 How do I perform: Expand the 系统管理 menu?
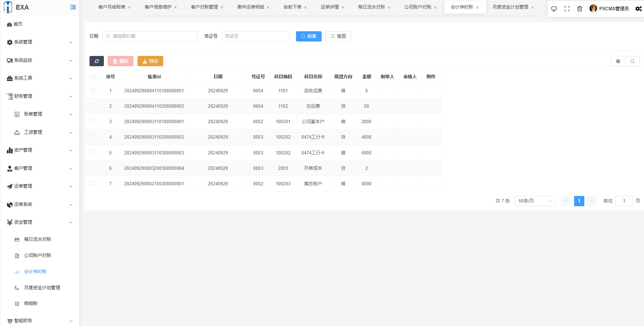point(40,42)
